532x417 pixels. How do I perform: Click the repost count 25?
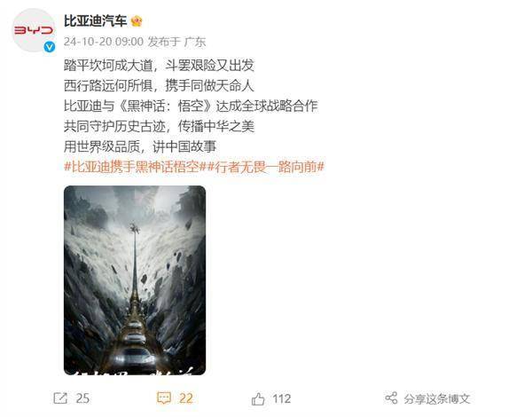click(x=82, y=398)
